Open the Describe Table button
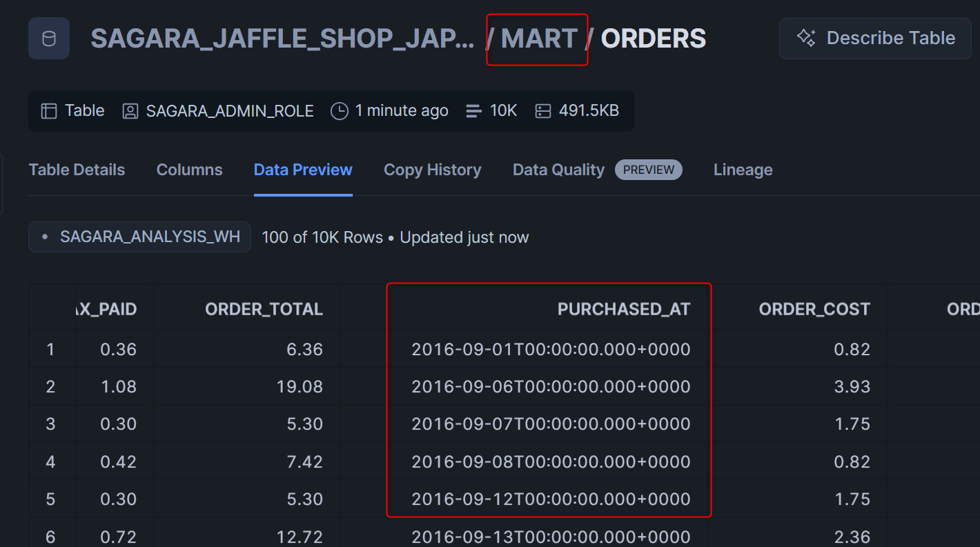This screenshot has width=980, height=547. click(x=875, y=39)
